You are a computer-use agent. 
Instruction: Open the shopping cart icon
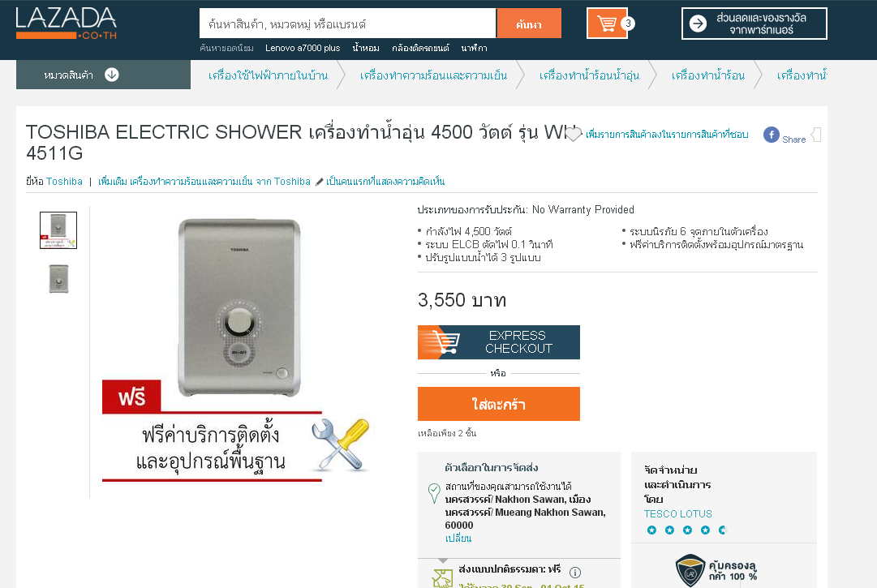click(x=607, y=24)
